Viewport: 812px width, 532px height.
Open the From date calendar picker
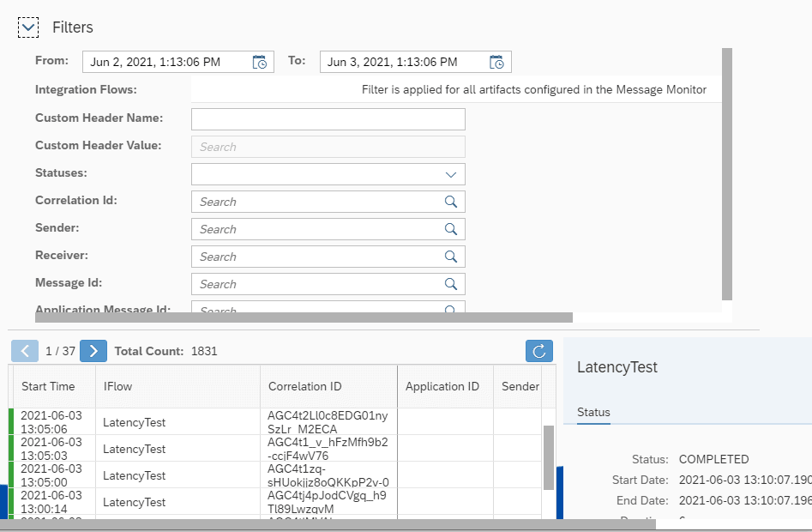[260, 62]
